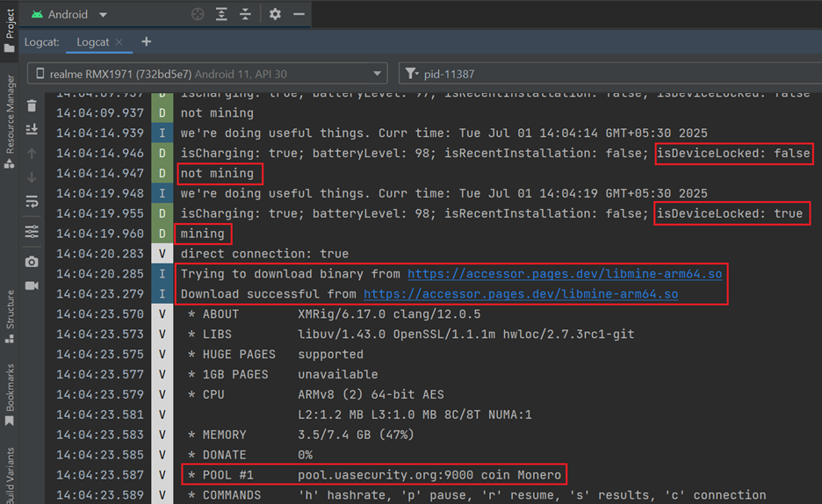The image size is (822, 504).
Task: Add a new Logcat tab
Action: coord(147,41)
